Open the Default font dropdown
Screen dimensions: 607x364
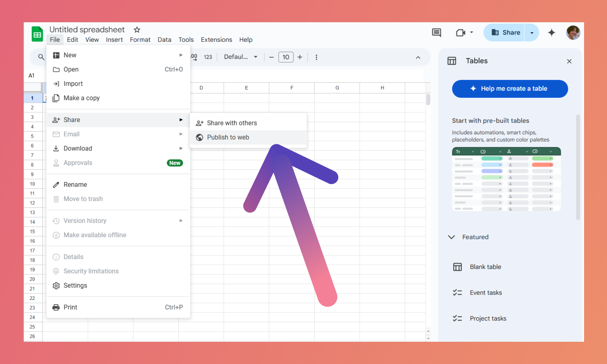tap(240, 57)
